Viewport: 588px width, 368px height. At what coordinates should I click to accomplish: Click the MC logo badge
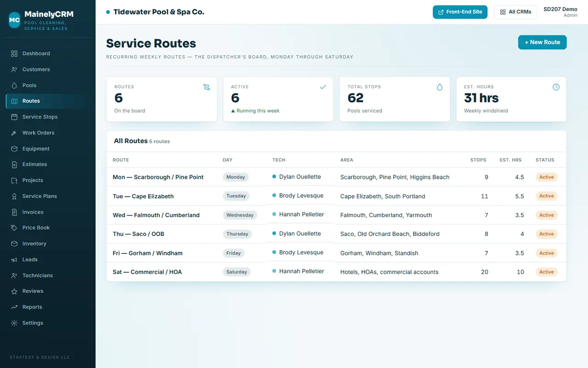coord(14,20)
